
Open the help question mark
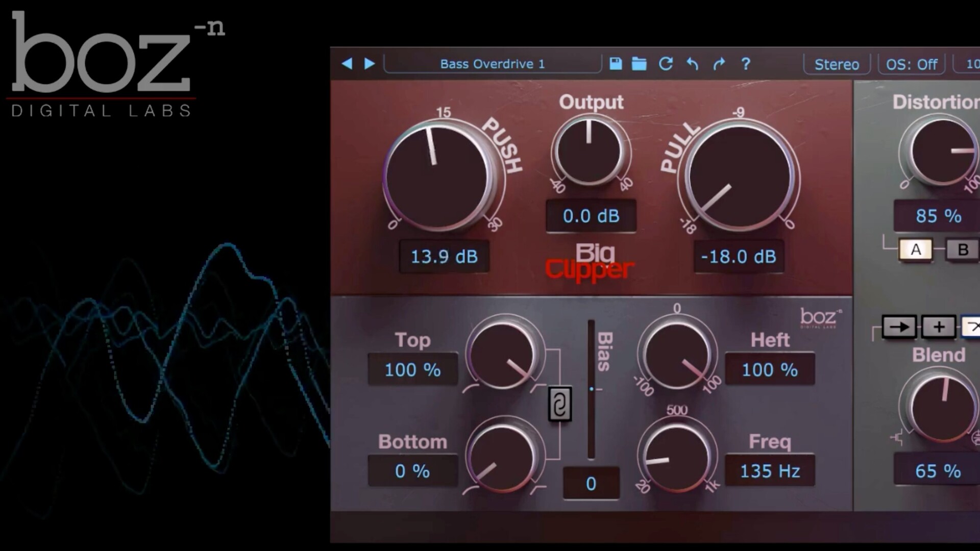[746, 64]
